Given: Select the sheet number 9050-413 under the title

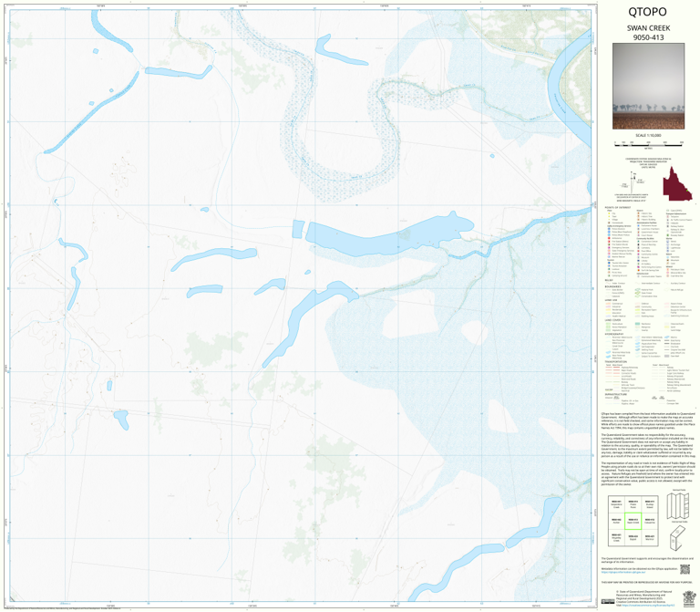Looking at the screenshot, I should [x=648, y=37].
